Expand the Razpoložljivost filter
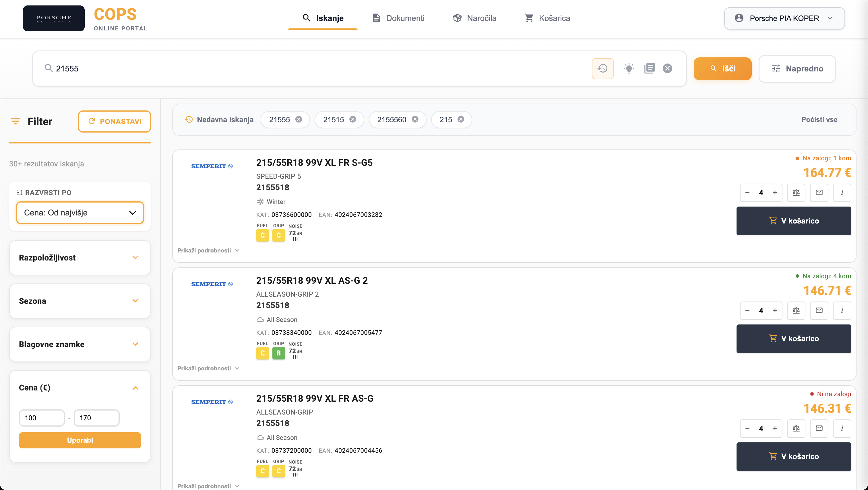 pos(80,258)
